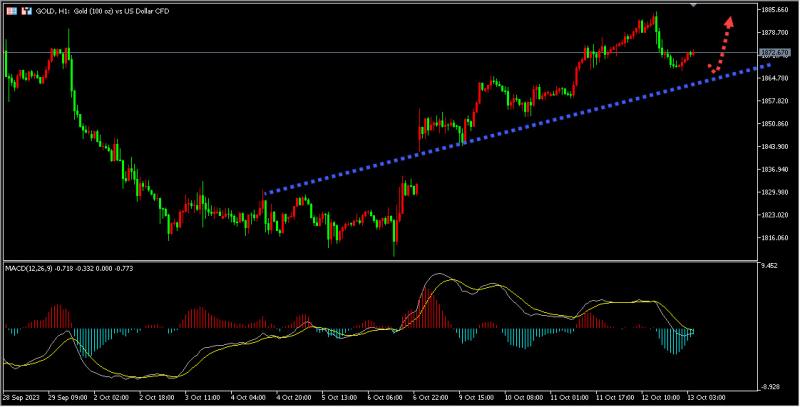
Task: Click the 10 Oct 08:00 time label
Action: pyautogui.click(x=522, y=397)
